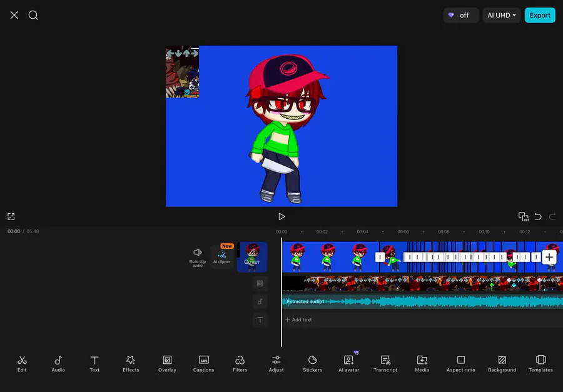Select the picture-in-picture overlay in preview

pyautogui.click(x=183, y=72)
